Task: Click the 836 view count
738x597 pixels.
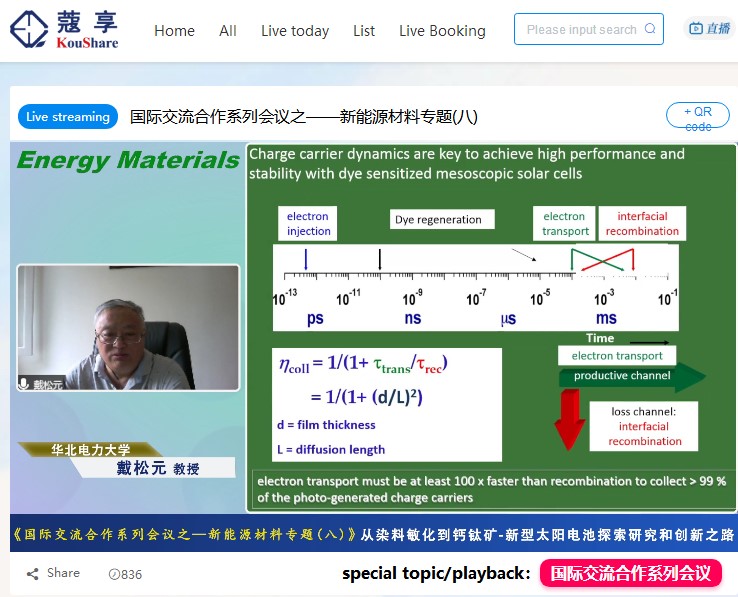Action: click(125, 574)
